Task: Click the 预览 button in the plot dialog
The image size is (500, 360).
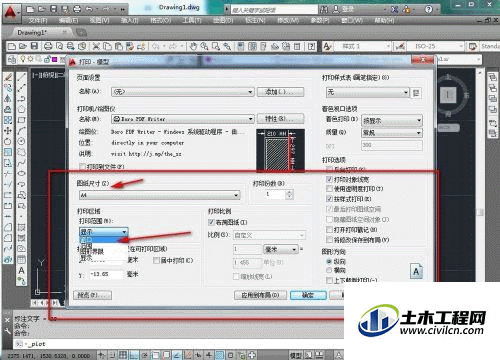Action: (92, 295)
